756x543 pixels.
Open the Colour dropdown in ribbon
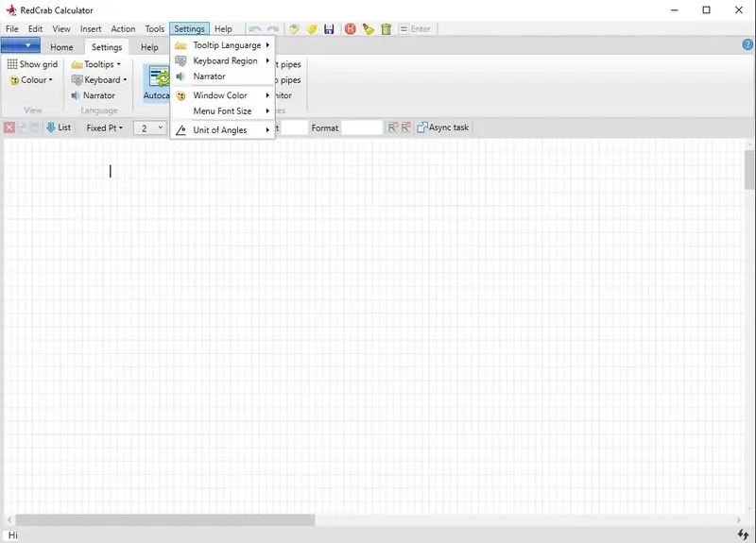[31, 80]
